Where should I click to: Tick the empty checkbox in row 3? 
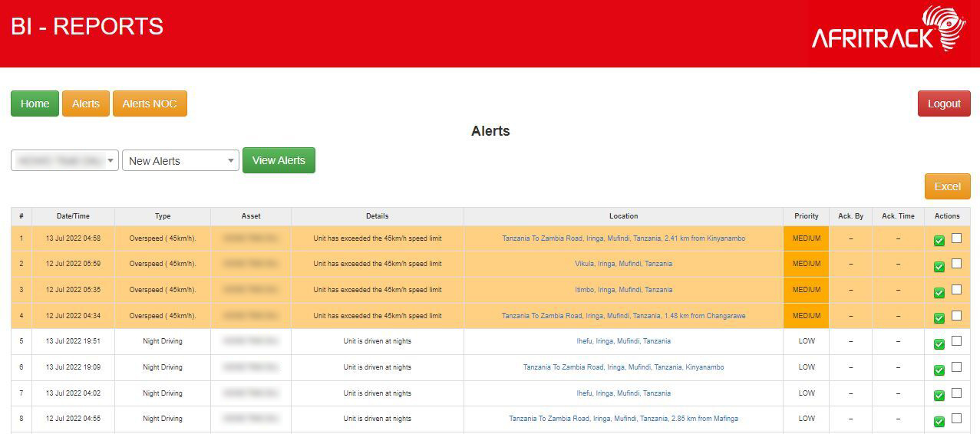pyautogui.click(x=956, y=290)
